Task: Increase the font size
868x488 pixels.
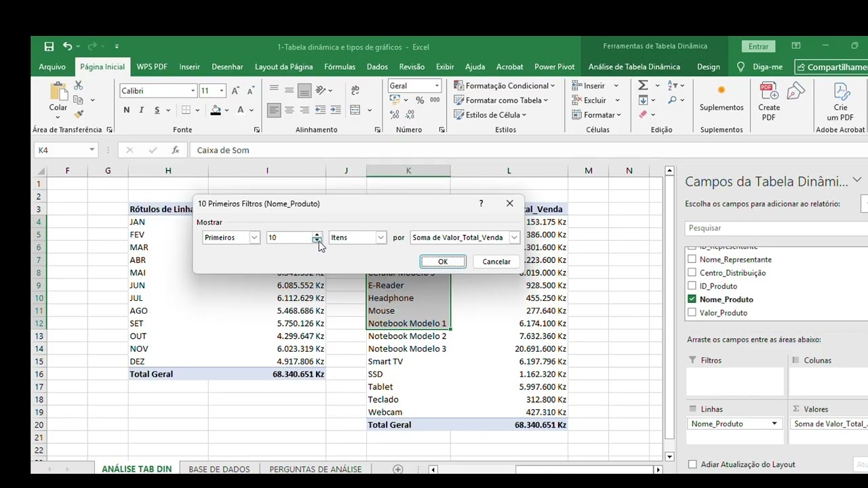Action: coord(235,91)
